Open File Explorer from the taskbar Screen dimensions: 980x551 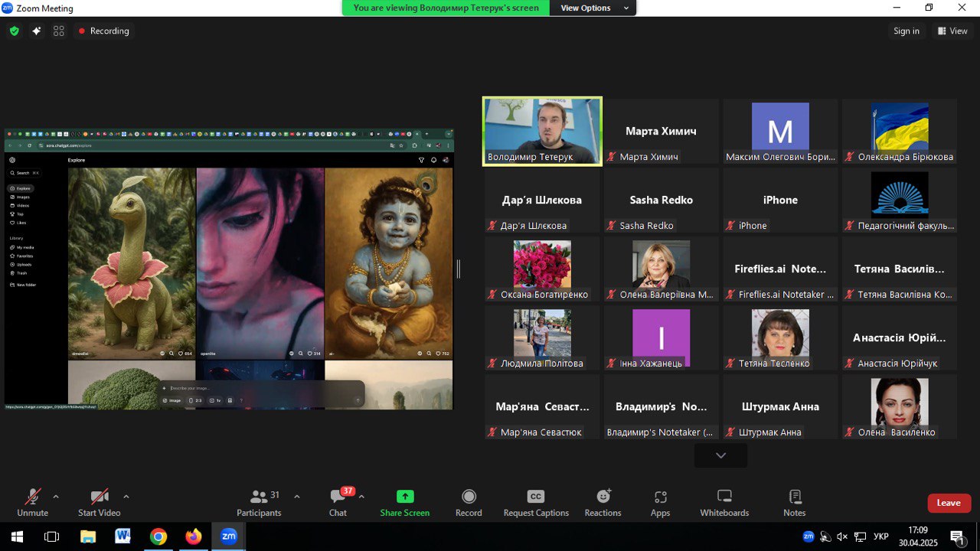pyautogui.click(x=88, y=536)
